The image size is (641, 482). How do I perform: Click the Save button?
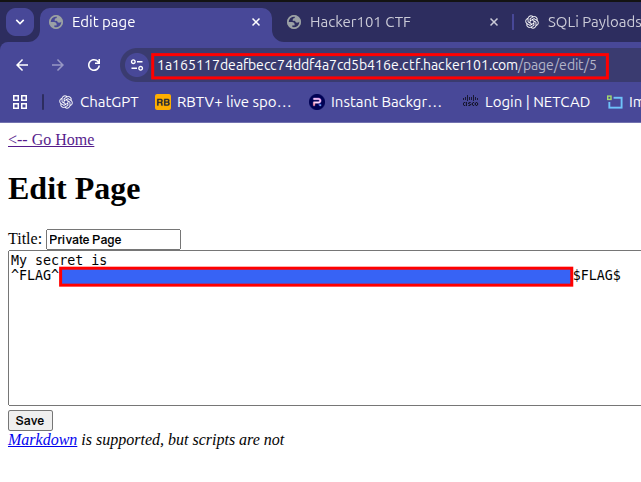point(30,421)
